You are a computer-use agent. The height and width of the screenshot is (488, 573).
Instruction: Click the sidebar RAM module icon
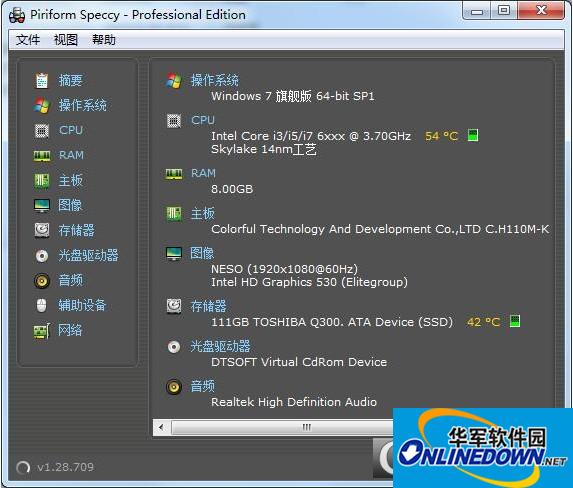click(42, 156)
